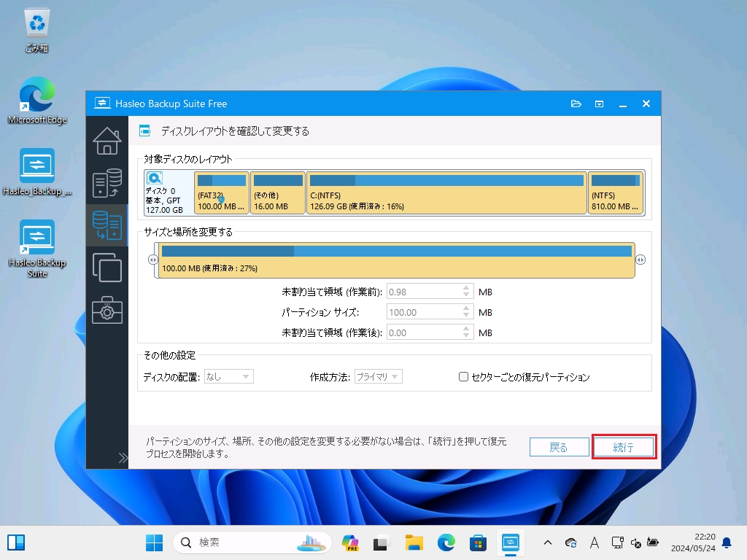The height and width of the screenshot is (560, 747).
Task: Open Task View on taskbar
Action: 381,542
